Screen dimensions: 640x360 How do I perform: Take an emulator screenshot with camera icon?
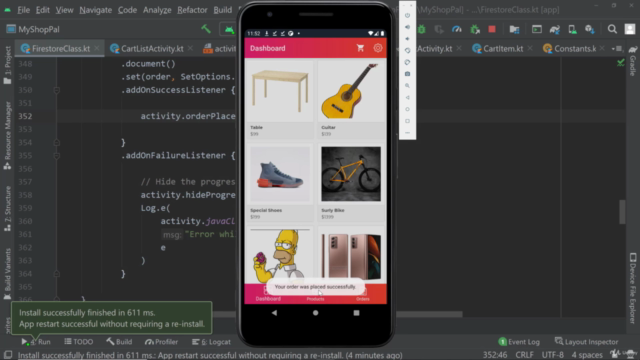click(x=407, y=74)
